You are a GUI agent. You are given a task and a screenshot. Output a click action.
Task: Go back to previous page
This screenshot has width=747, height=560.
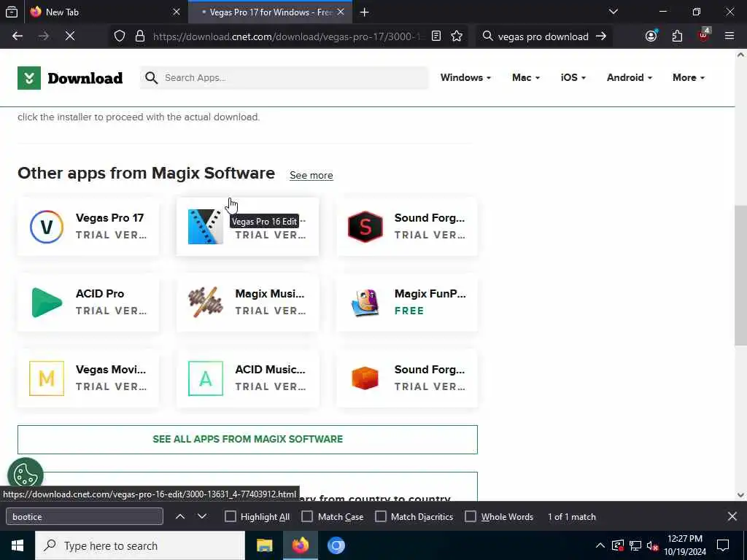pos(18,36)
